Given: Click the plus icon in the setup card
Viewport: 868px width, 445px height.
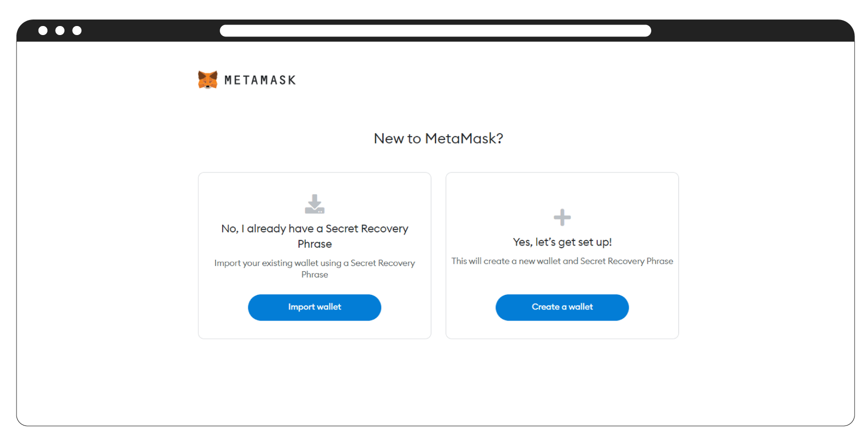Looking at the screenshot, I should (x=562, y=217).
